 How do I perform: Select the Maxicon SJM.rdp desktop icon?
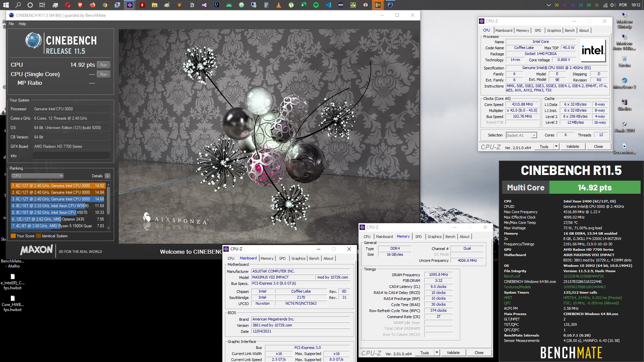624,21
